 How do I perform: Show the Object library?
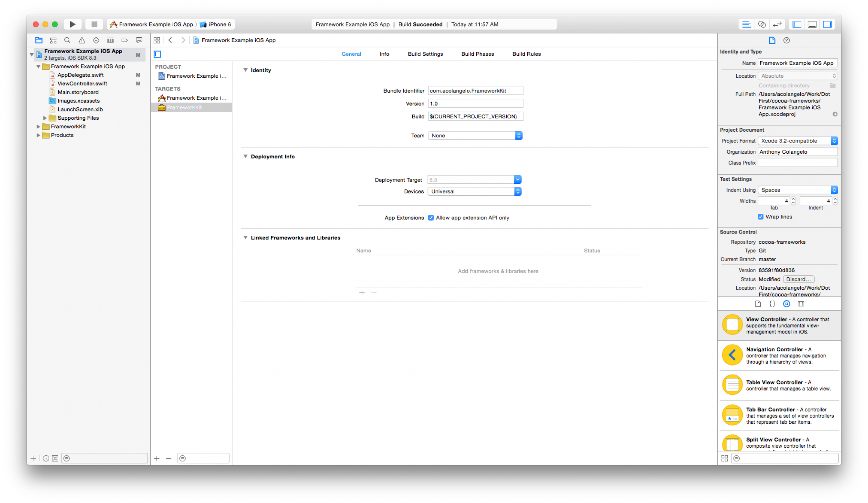787,304
